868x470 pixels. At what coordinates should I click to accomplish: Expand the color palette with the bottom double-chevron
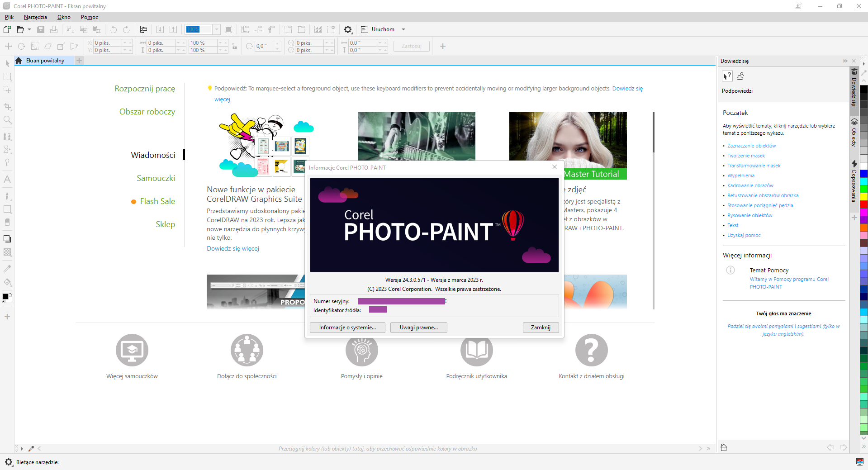[x=864, y=446]
